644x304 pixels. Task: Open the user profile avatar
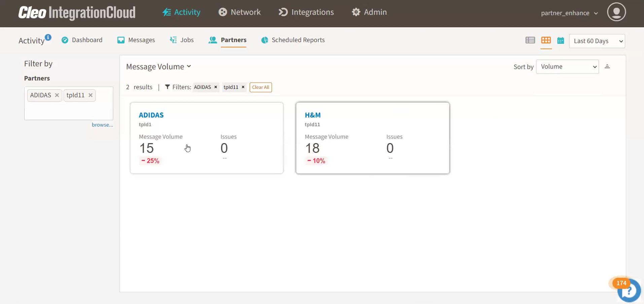point(616,12)
